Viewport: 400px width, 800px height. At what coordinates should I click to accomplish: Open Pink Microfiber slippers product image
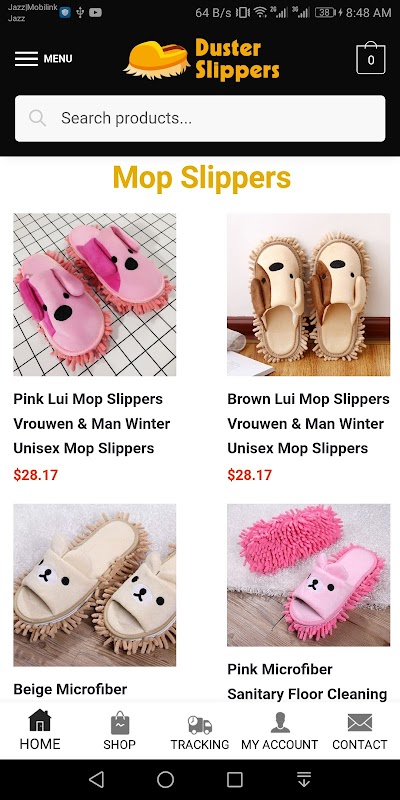(x=309, y=575)
